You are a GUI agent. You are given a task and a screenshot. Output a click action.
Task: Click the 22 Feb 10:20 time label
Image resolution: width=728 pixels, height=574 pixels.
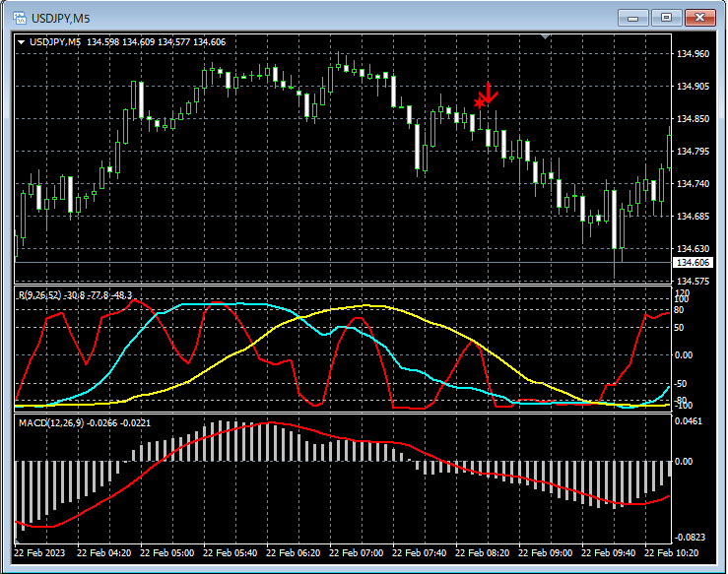coord(671,553)
